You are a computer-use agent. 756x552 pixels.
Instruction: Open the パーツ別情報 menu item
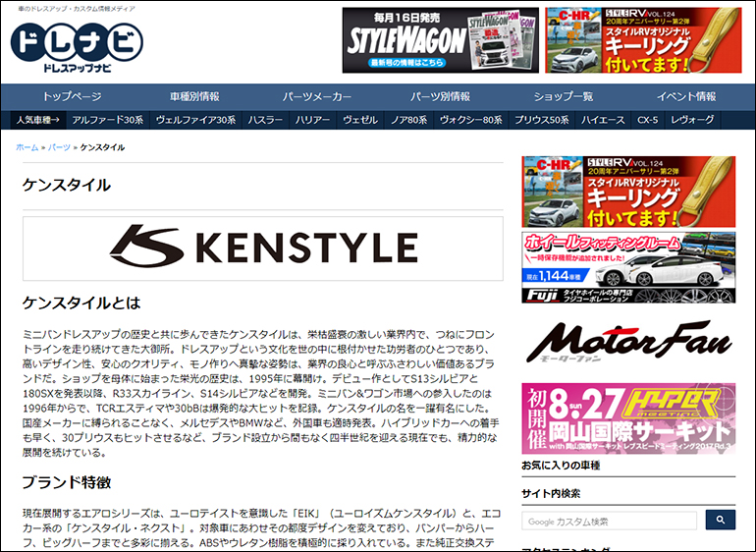click(x=440, y=96)
